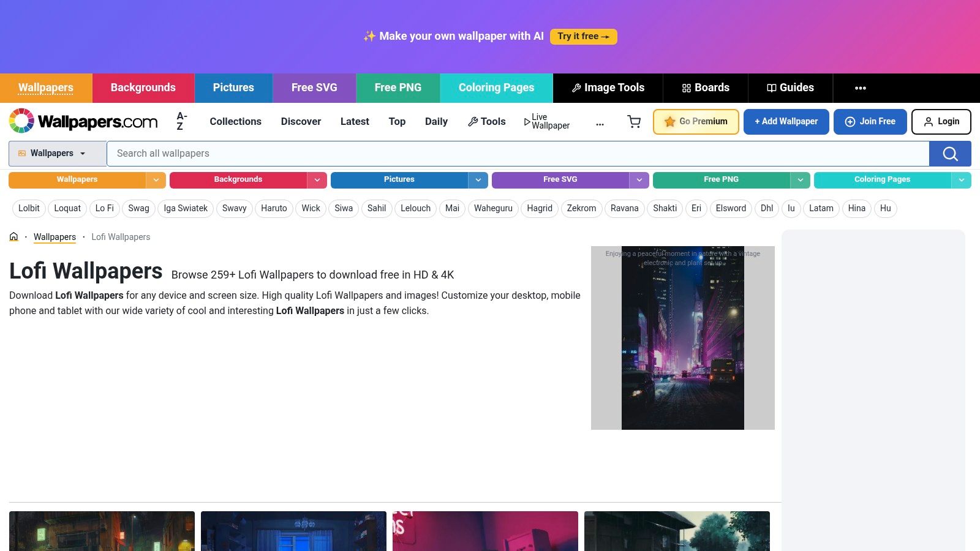Click the Go Premium button
This screenshot has width=980, height=551.
click(696, 122)
